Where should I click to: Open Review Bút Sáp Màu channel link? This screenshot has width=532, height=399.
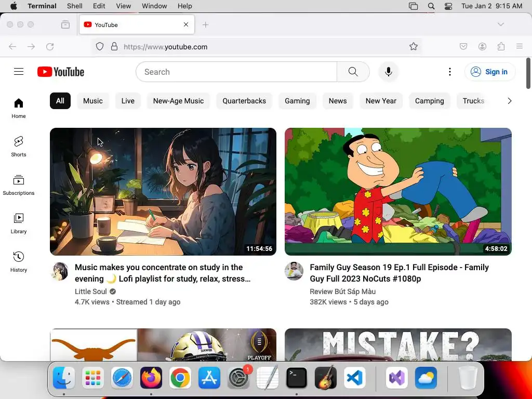coord(343,291)
